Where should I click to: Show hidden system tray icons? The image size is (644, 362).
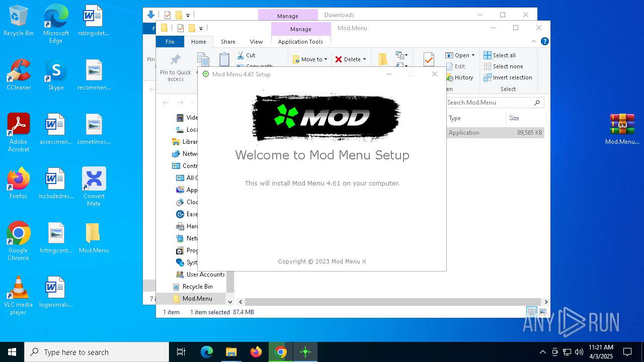click(542, 352)
